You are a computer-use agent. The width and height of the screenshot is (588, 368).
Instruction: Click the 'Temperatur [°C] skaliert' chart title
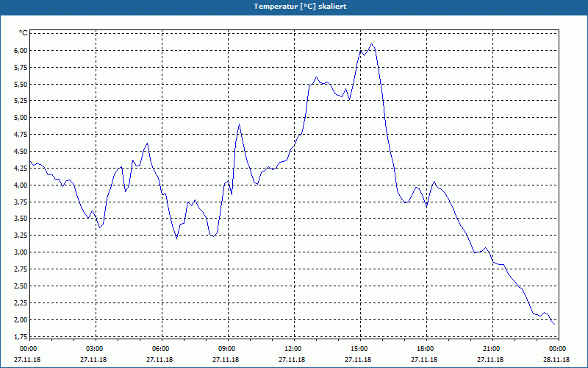[x=300, y=7]
